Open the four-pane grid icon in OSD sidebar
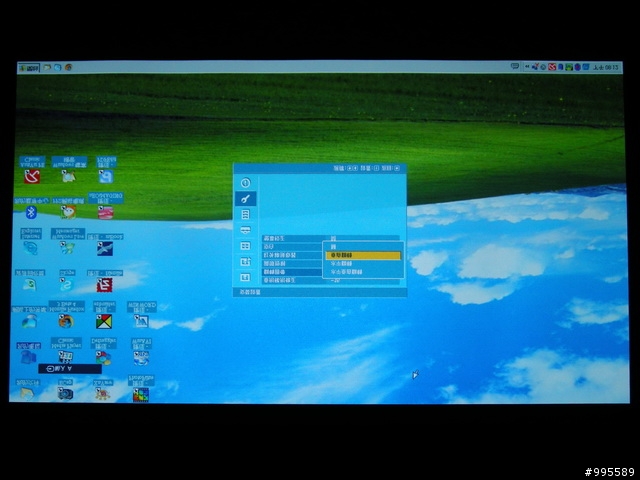The height and width of the screenshot is (480, 640). (245, 246)
